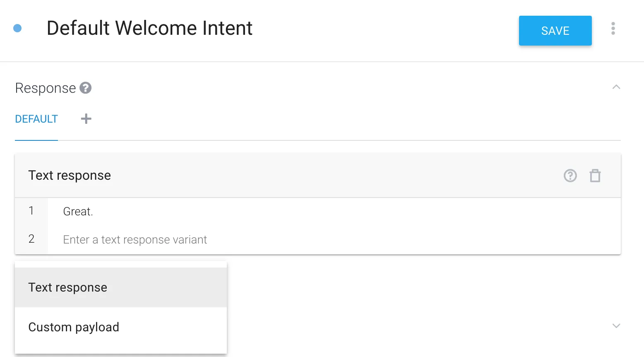Collapse the Response section

click(x=616, y=87)
